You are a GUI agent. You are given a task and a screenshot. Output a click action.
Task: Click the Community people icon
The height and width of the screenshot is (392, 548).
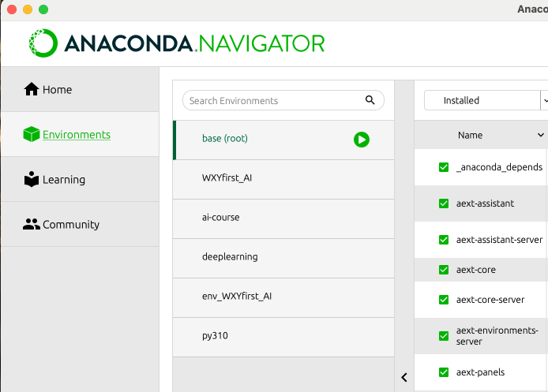pyautogui.click(x=32, y=224)
